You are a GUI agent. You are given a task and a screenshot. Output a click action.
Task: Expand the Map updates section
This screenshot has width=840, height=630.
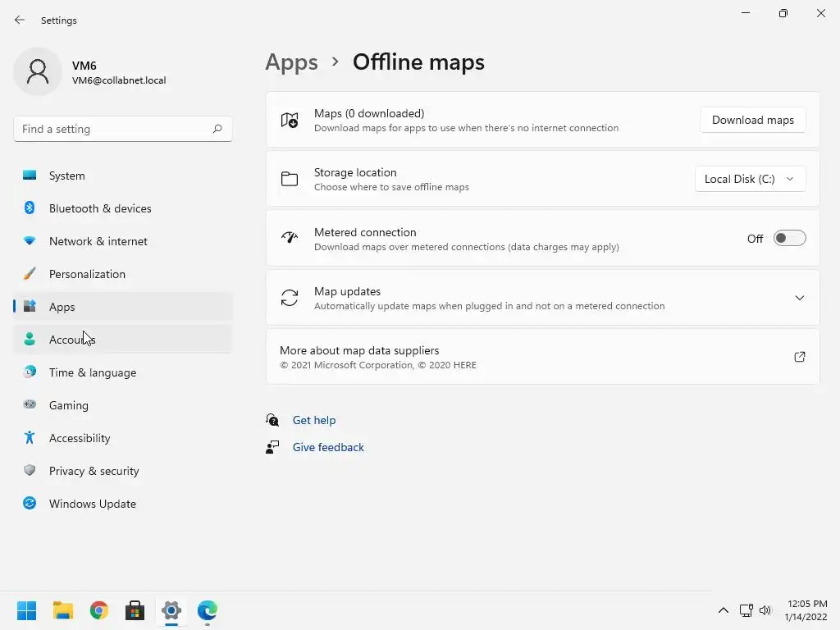click(799, 298)
